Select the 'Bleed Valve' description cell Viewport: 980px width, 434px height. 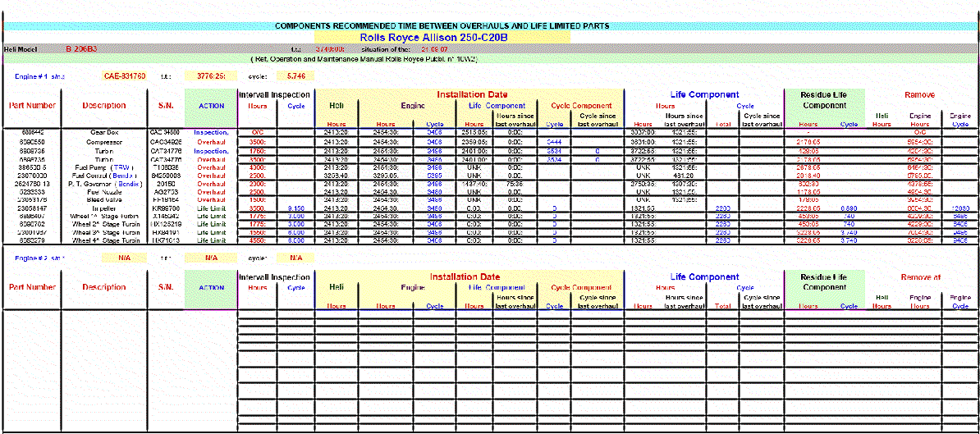103,200
